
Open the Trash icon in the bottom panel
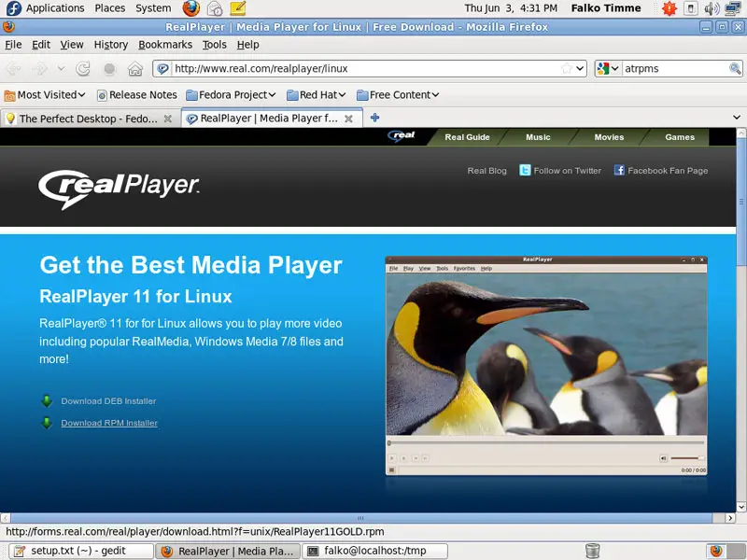[x=592, y=551]
